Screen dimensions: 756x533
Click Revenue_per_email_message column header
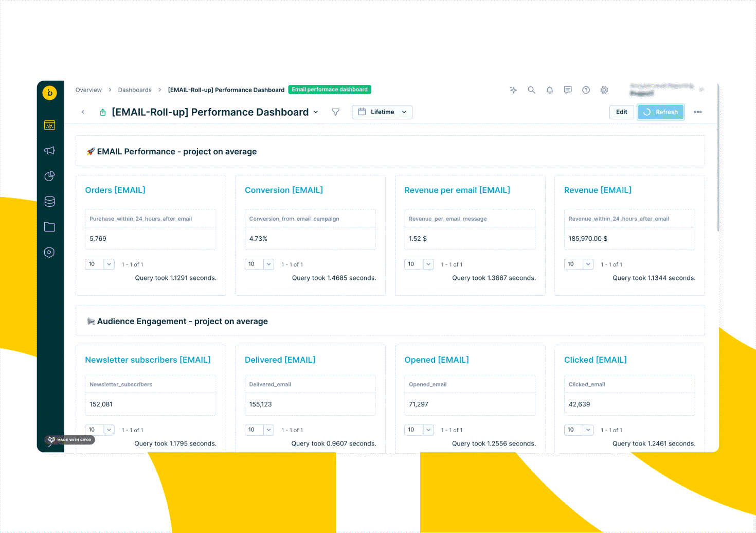point(447,219)
